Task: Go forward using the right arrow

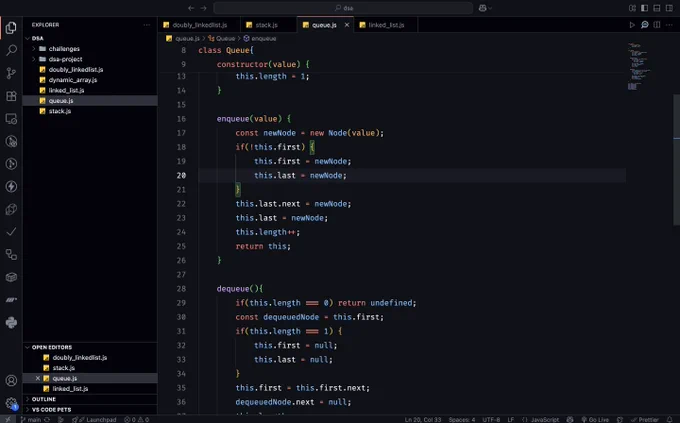Action: pyautogui.click(x=203, y=8)
